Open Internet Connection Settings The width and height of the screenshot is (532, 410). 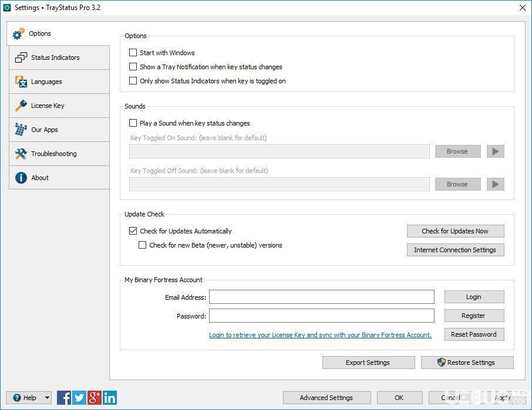(x=455, y=250)
